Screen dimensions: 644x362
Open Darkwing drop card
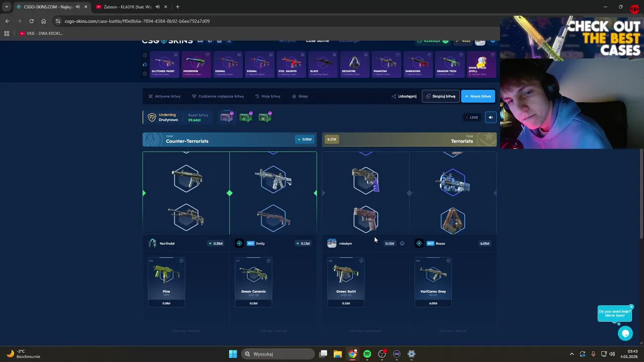(418, 64)
